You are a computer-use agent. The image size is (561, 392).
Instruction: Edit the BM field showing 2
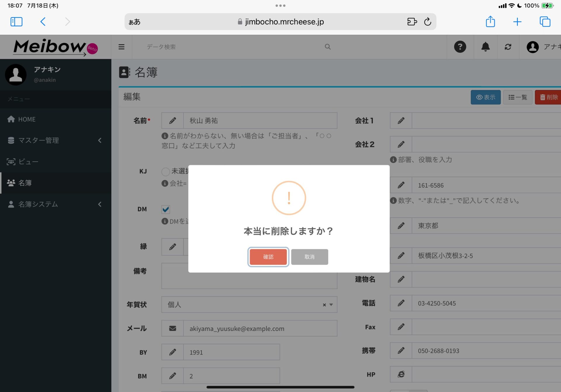231,376
